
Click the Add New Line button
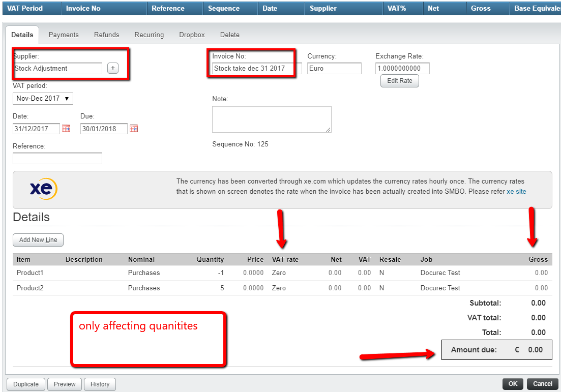[38, 240]
